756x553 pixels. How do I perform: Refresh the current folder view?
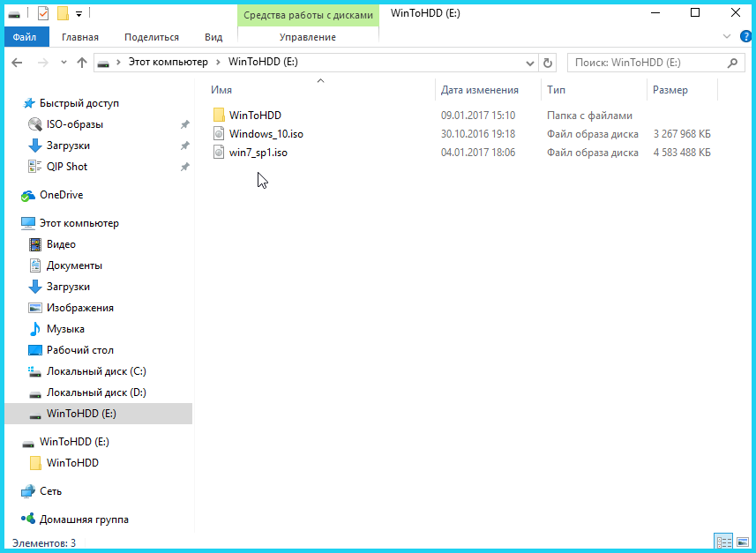(x=548, y=63)
